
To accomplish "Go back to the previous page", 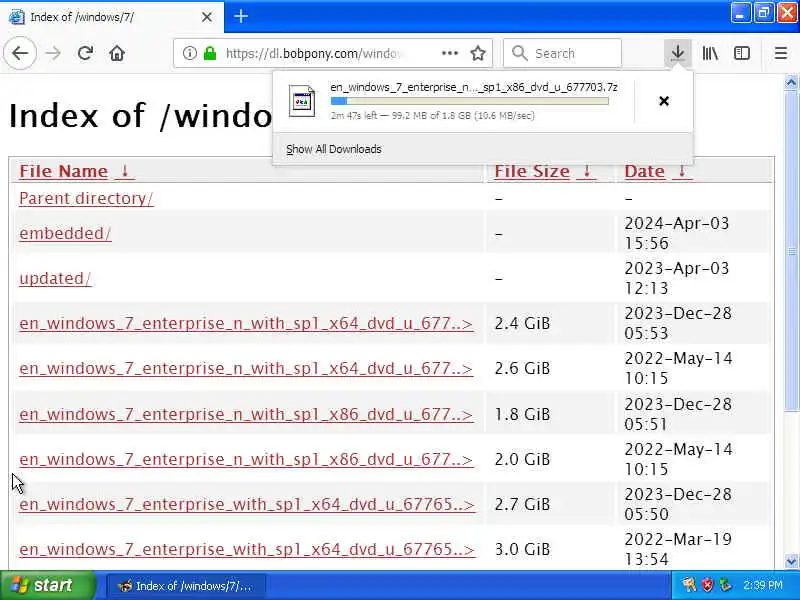I will pyautogui.click(x=20, y=53).
